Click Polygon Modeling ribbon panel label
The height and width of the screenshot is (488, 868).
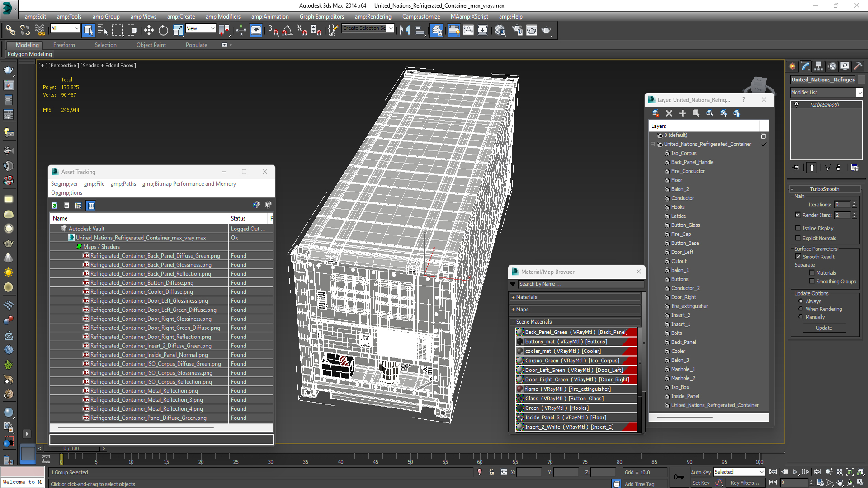pos(29,54)
